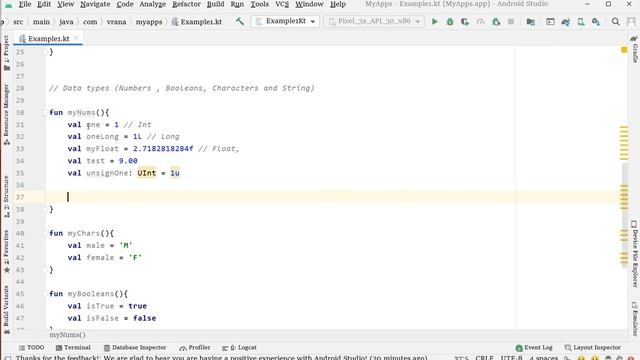Open the Navigate menu
The height and width of the screenshot is (360, 640).
point(95,4)
